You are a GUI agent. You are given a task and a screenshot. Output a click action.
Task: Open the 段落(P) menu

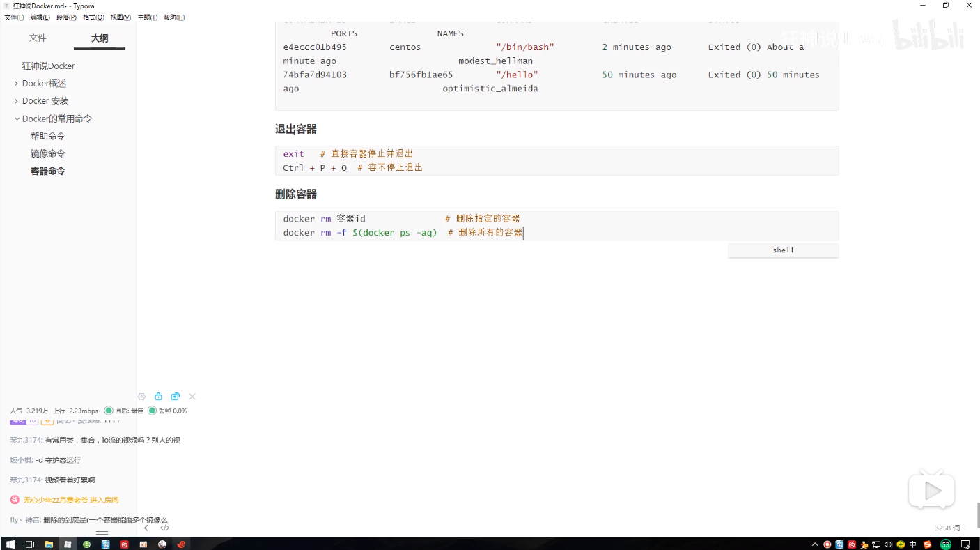[x=67, y=17]
